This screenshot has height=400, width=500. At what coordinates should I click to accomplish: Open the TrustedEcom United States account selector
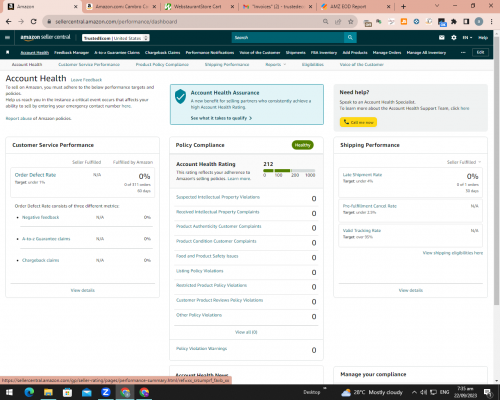(116, 38)
